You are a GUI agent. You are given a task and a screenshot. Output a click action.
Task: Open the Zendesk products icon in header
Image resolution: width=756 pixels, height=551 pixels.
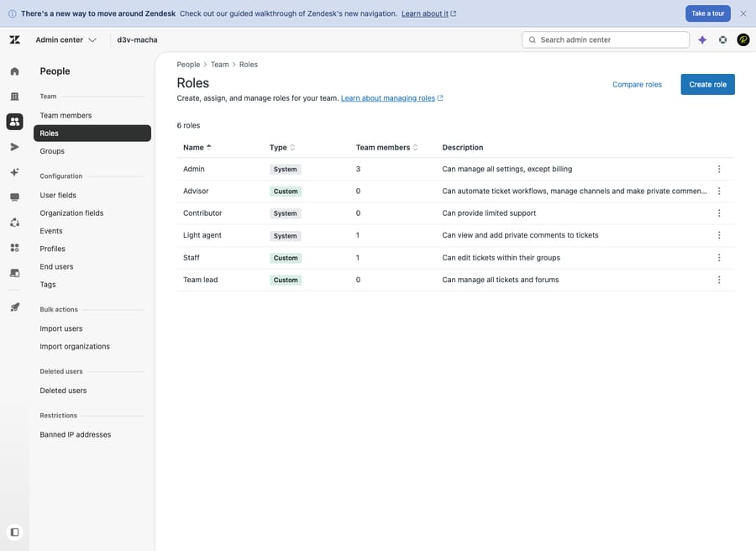[x=722, y=40]
